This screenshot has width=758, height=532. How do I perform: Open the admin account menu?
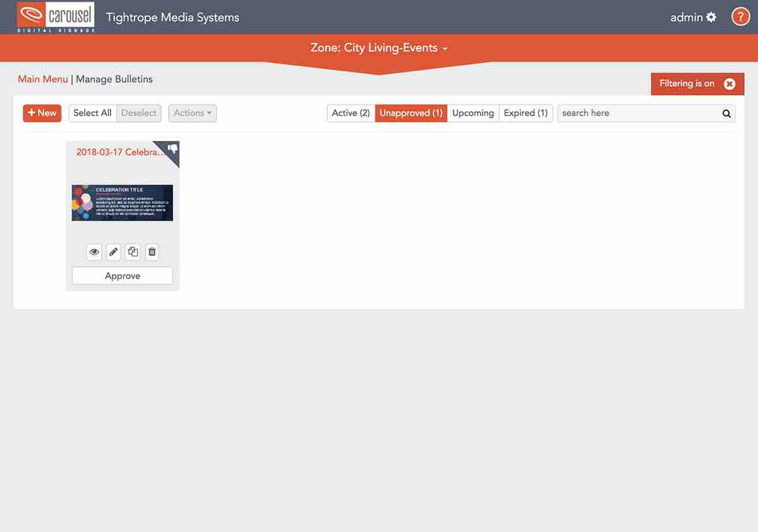685,17
